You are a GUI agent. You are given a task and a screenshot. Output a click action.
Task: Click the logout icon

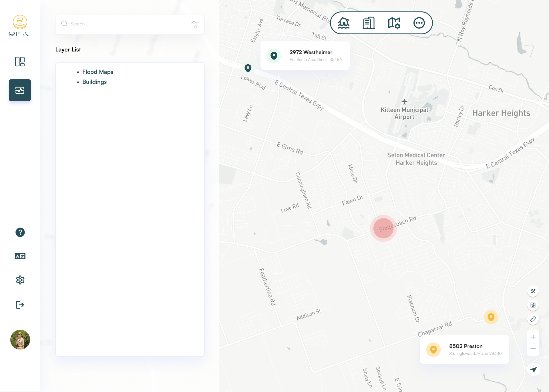[x=20, y=305]
